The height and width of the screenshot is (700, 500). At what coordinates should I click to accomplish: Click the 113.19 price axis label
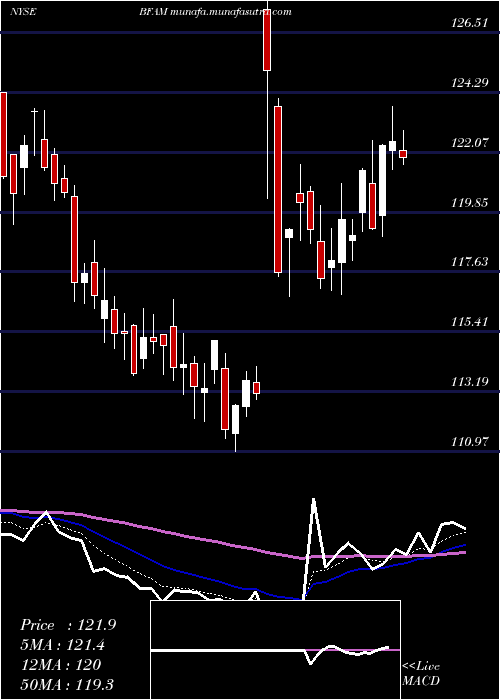(x=470, y=382)
